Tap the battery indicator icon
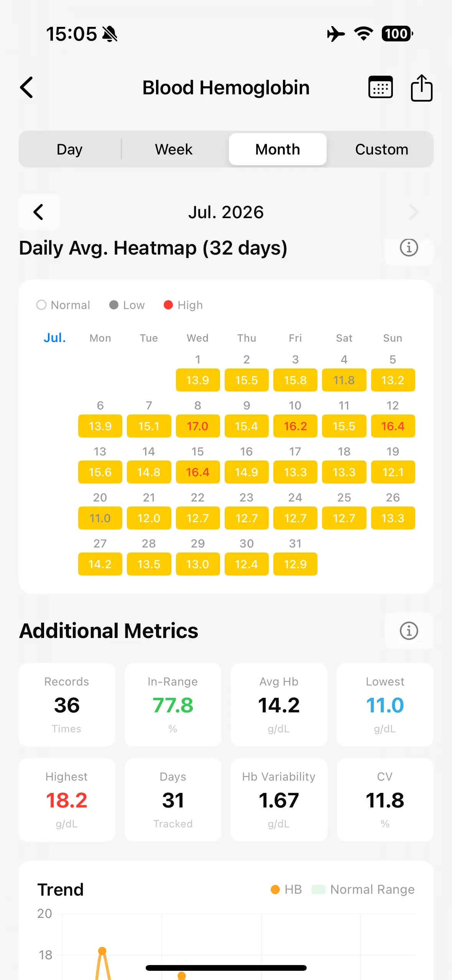This screenshot has width=452, height=980. pyautogui.click(x=397, y=34)
